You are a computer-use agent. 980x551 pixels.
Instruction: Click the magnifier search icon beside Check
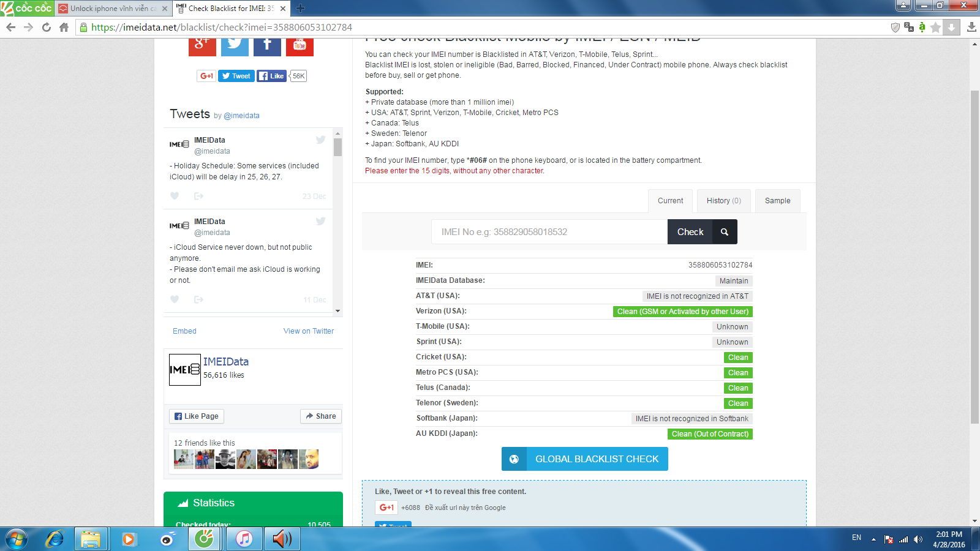click(x=725, y=232)
